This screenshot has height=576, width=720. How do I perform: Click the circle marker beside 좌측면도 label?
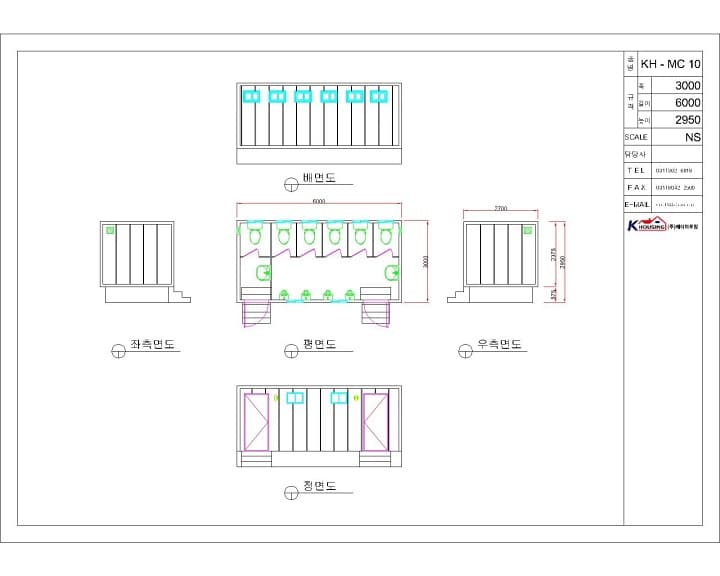[118, 350]
